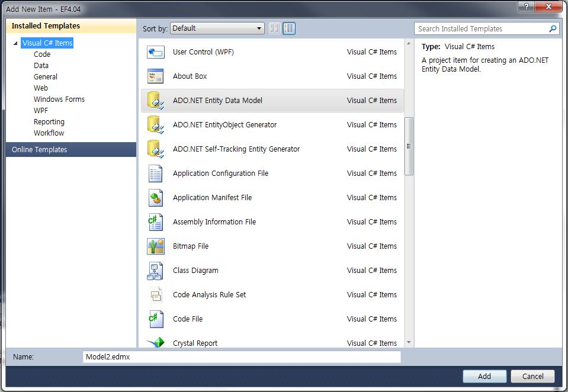Select the ADO.NET Self-Tracking Entity Generator label
Image resolution: width=568 pixels, height=392 pixels.
(x=236, y=149)
